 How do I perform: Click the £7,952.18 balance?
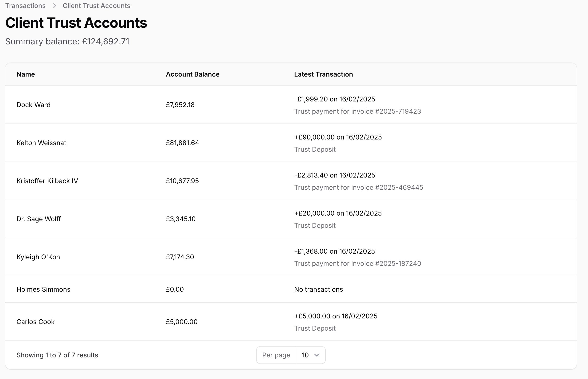pos(180,105)
